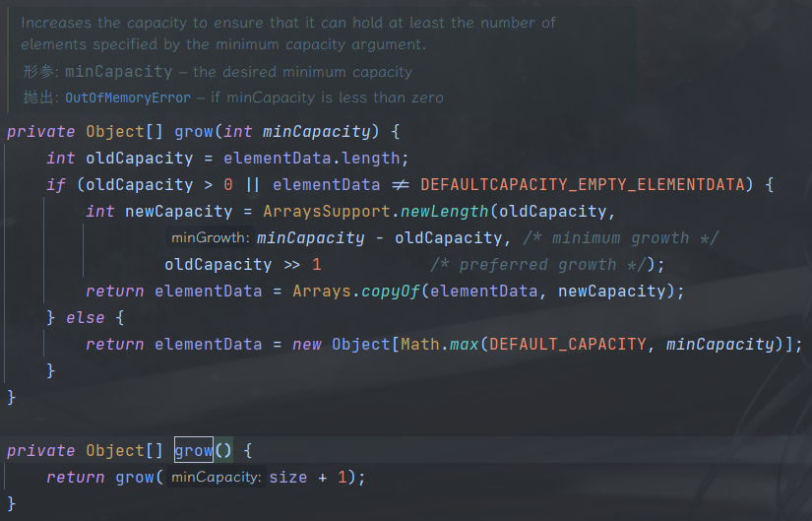Click the minCapacity parameter in the grow signature

click(x=316, y=132)
